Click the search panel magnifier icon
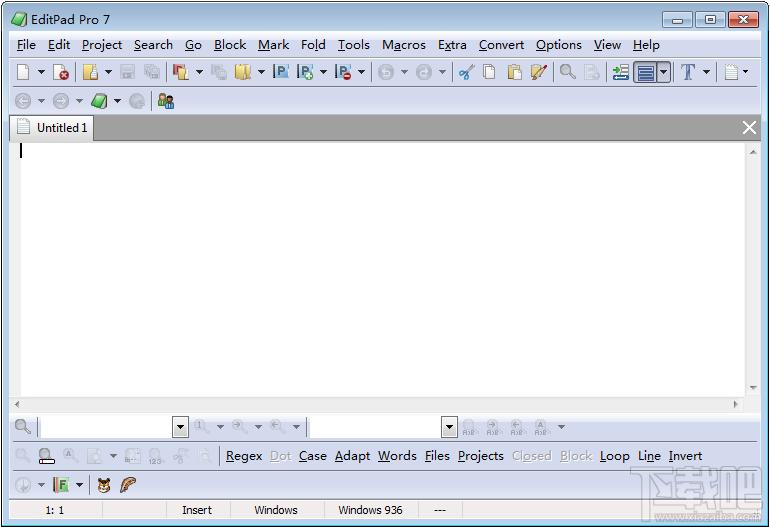The image size is (770, 527). pyautogui.click(x=23, y=426)
